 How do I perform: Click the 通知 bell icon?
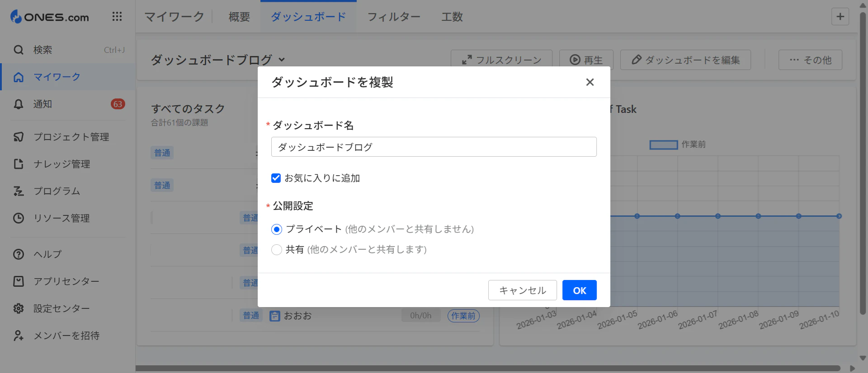tap(19, 104)
